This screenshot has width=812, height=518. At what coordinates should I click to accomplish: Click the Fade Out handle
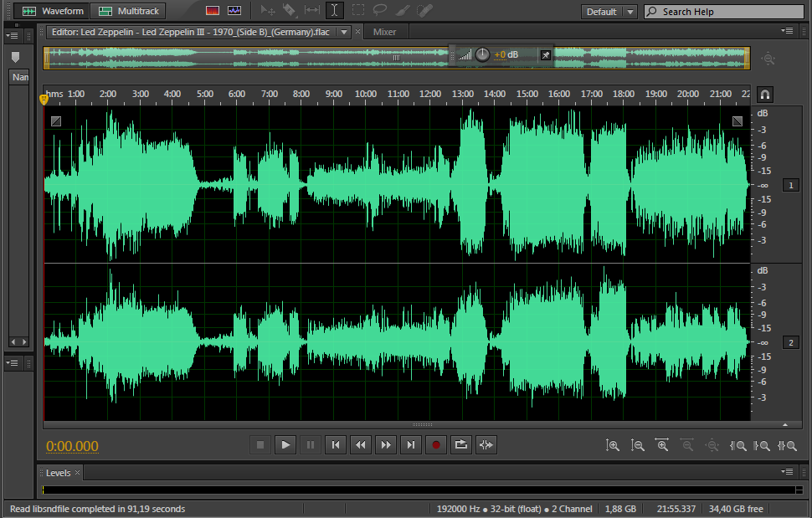click(x=737, y=121)
